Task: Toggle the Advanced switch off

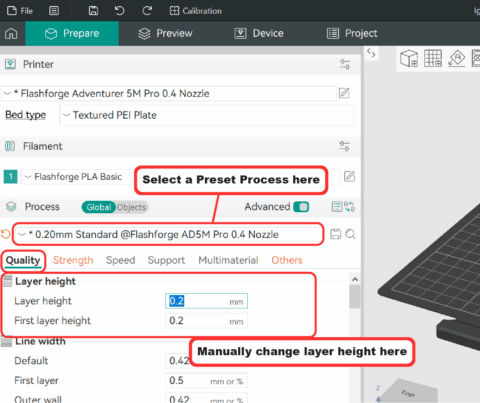Action: tap(301, 207)
